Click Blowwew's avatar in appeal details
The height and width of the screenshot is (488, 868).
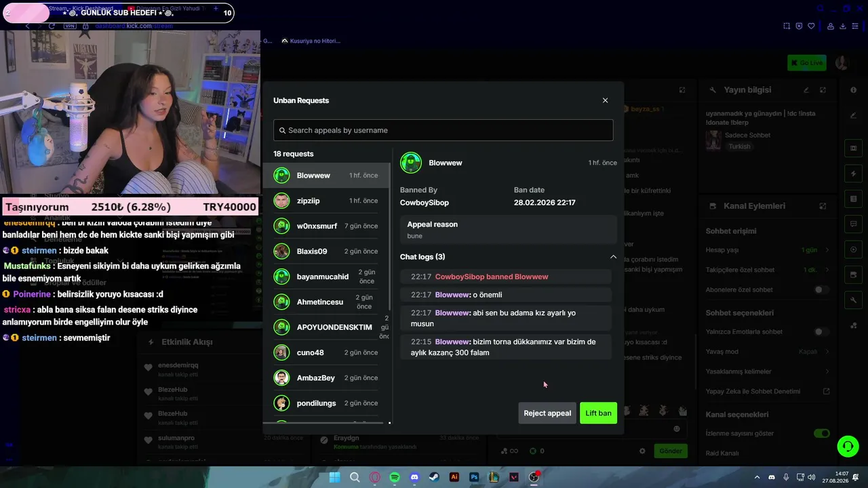pyautogui.click(x=411, y=163)
